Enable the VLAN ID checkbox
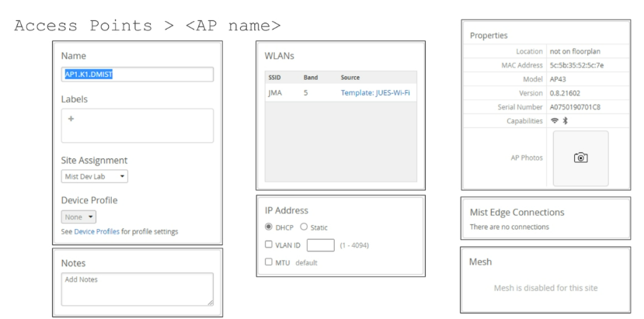 pyautogui.click(x=269, y=244)
